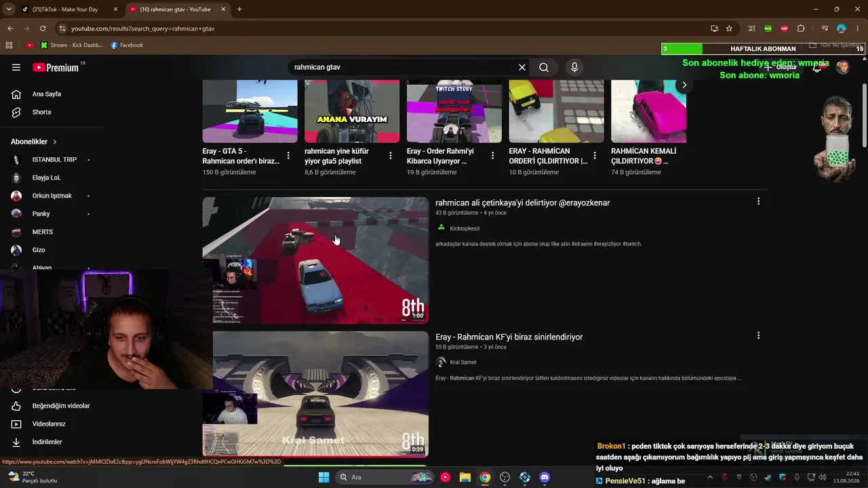Visit the Kicktopkesit channel

pos(465,228)
